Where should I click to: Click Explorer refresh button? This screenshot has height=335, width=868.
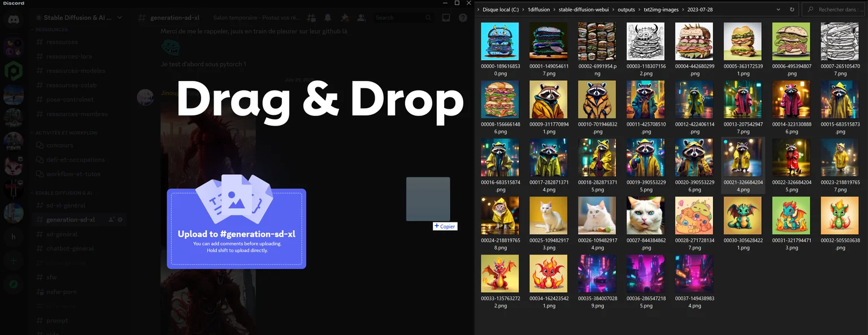(x=792, y=10)
